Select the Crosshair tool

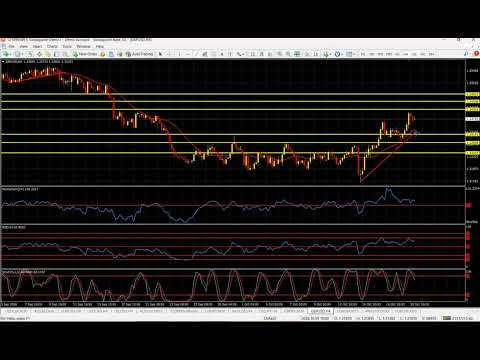tap(169, 54)
